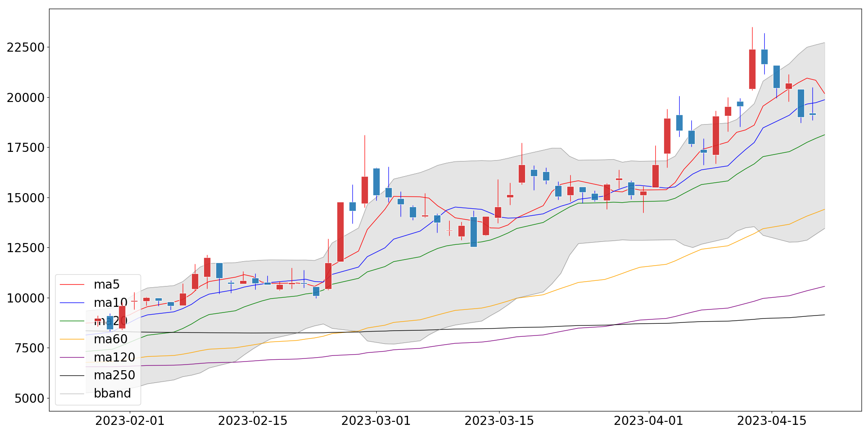
Task: Click the ma60 legend label
Action: click(111, 339)
